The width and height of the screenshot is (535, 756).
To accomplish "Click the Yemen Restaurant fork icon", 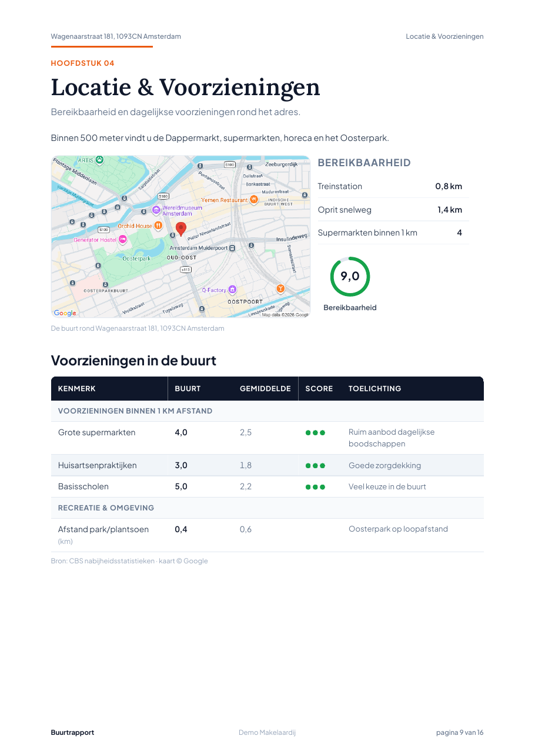I will (254, 200).
